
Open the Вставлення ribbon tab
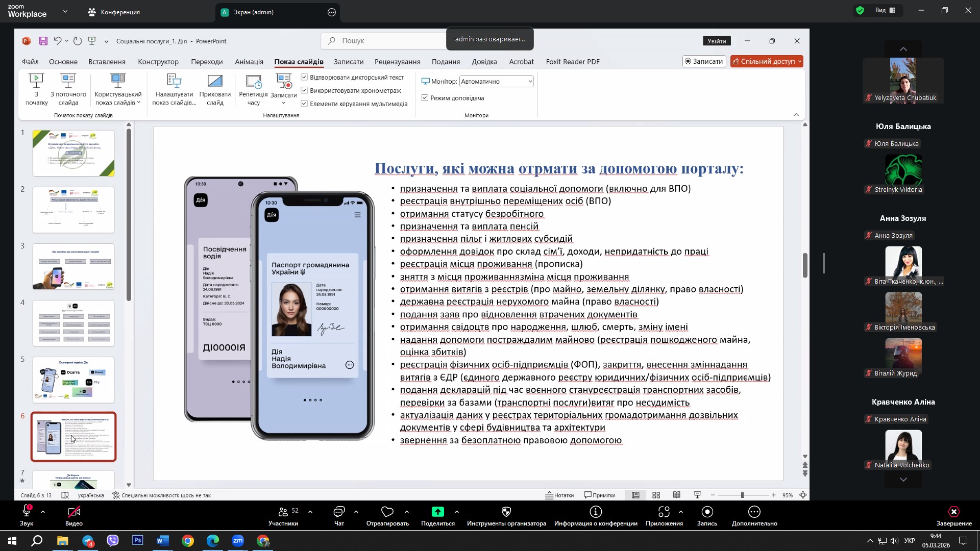(x=107, y=62)
